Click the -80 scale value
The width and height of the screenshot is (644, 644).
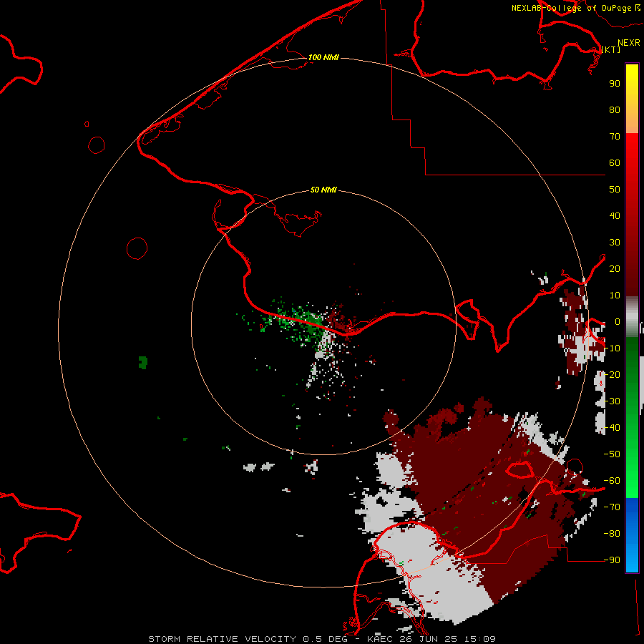[612, 534]
